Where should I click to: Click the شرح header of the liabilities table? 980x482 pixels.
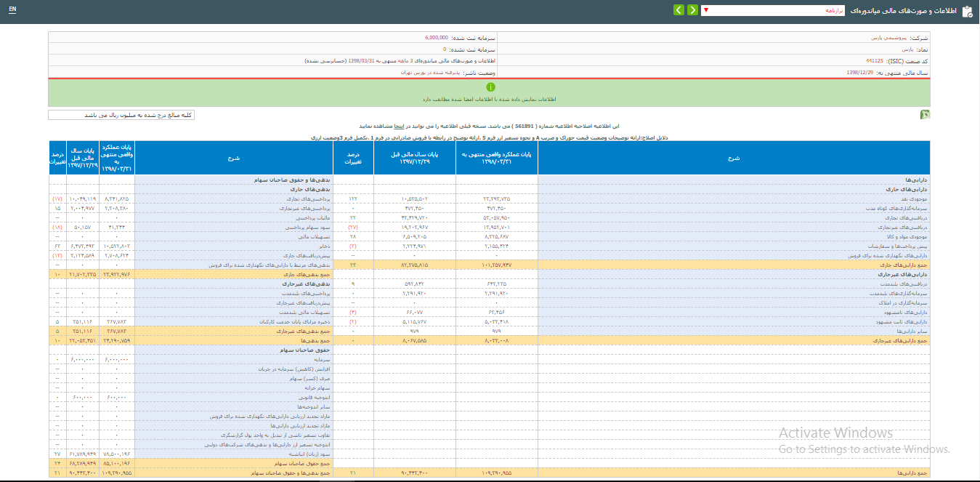click(x=234, y=157)
